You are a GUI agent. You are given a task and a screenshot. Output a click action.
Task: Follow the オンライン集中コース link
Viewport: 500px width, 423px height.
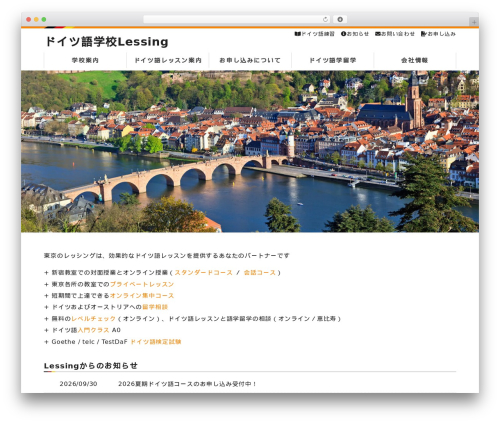142,296
